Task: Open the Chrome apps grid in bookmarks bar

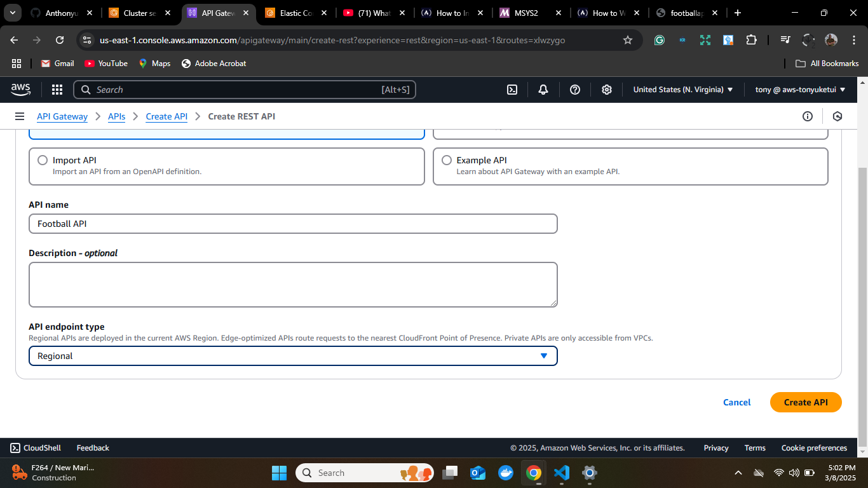Action: (17, 64)
